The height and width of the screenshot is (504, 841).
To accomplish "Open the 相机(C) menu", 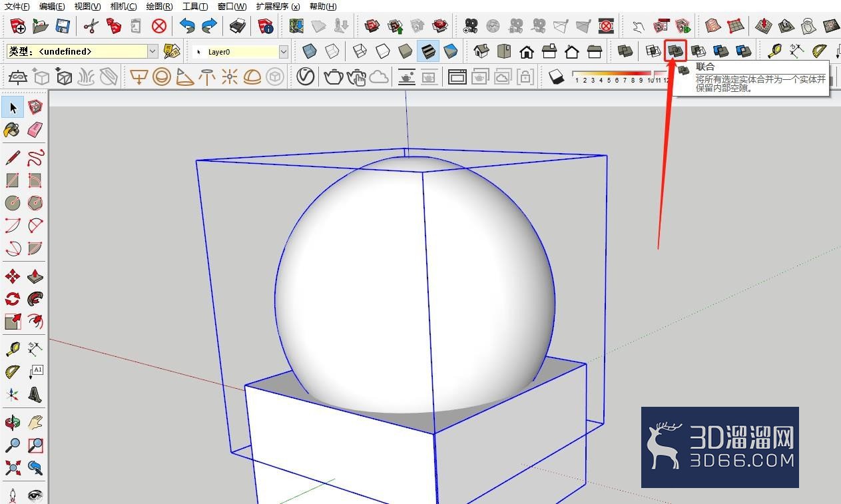I will [123, 6].
